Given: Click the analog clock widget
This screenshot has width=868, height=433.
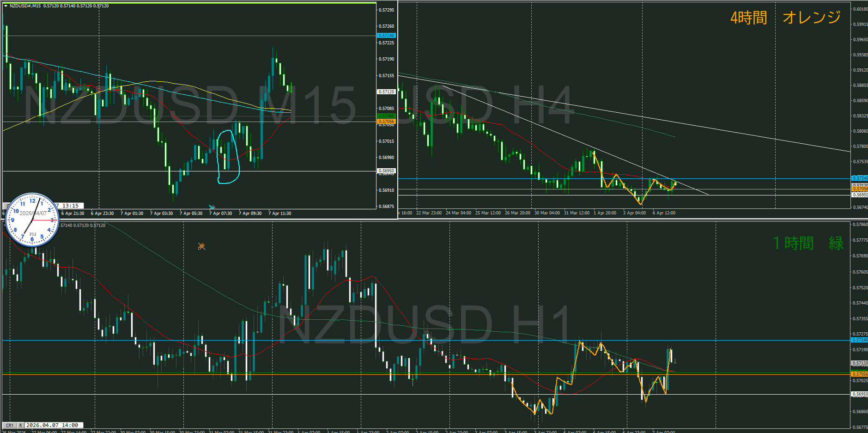Looking at the screenshot, I should tap(32, 220).
